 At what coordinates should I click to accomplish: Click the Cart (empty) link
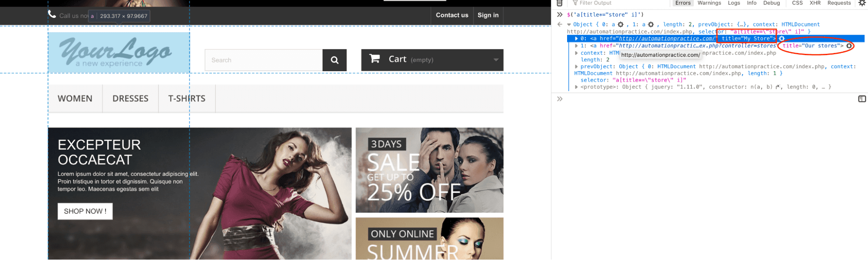(x=432, y=60)
